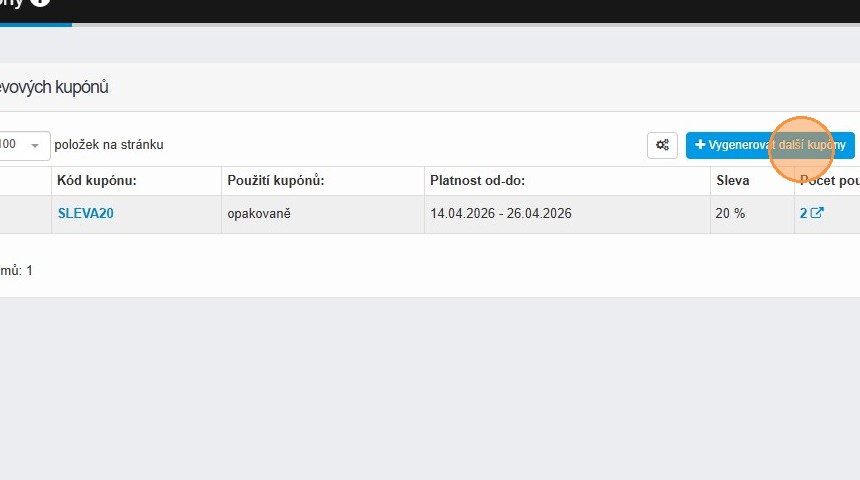This screenshot has width=860, height=480.
Task: Click the Sleva column header
Action: pyautogui.click(x=732, y=181)
